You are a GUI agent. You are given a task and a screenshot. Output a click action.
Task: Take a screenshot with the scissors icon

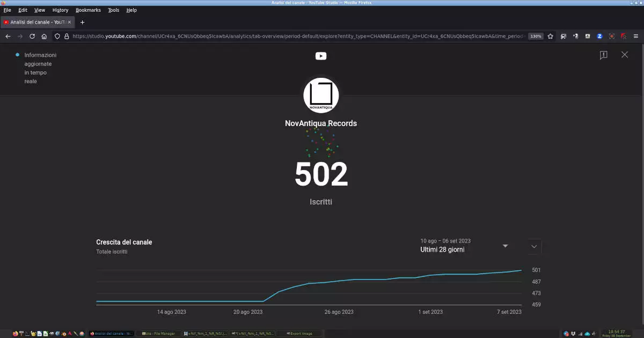pos(563,36)
